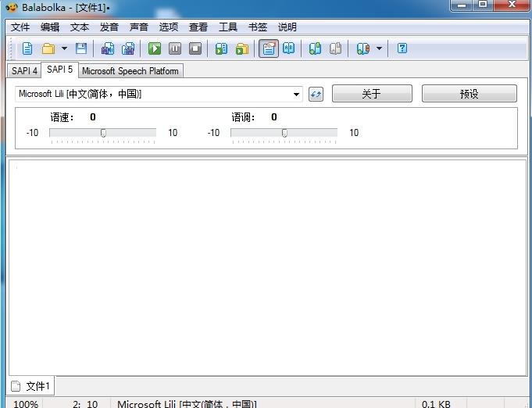Viewport: 532px width, 408px height.
Task: Adjust the 语调 pitch slider thumb
Action: 284,133
